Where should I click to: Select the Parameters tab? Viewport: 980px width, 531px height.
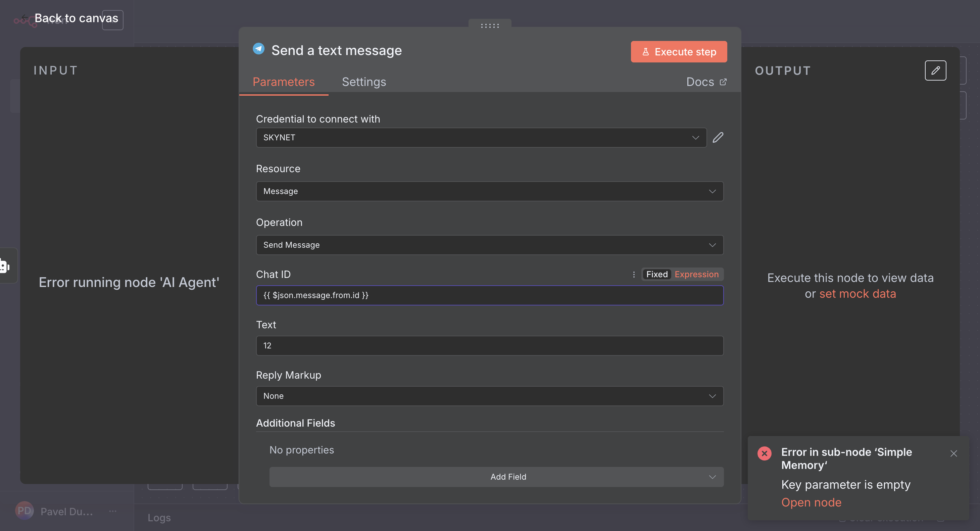pyautogui.click(x=283, y=82)
